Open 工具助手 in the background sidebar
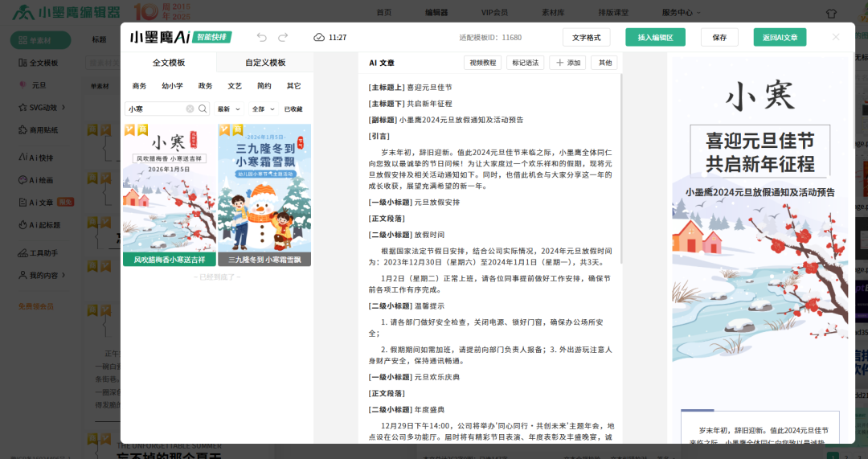868x459 pixels. 39,253
